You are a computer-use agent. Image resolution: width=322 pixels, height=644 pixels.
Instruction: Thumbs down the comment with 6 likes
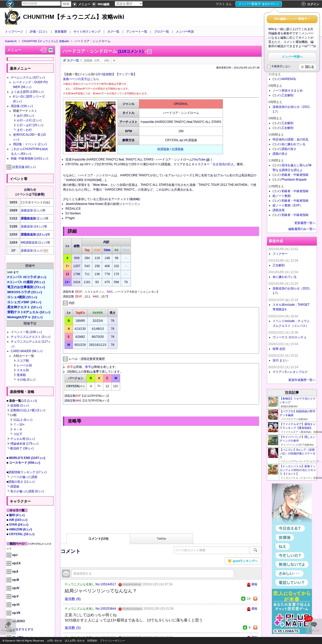pos(255,627)
